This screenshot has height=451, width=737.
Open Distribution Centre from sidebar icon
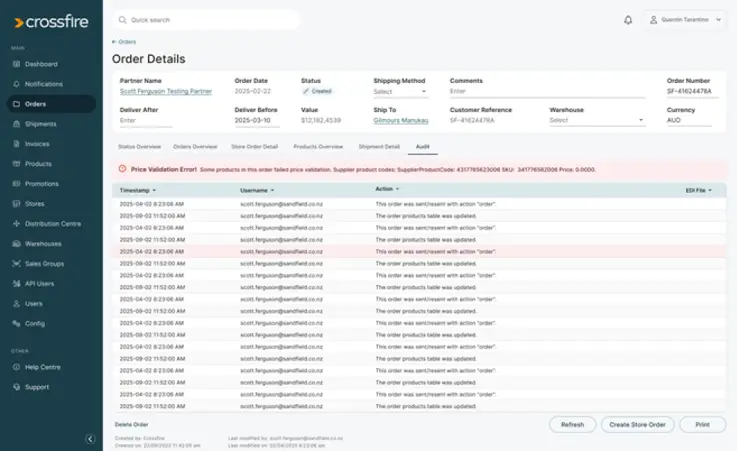[16, 224]
